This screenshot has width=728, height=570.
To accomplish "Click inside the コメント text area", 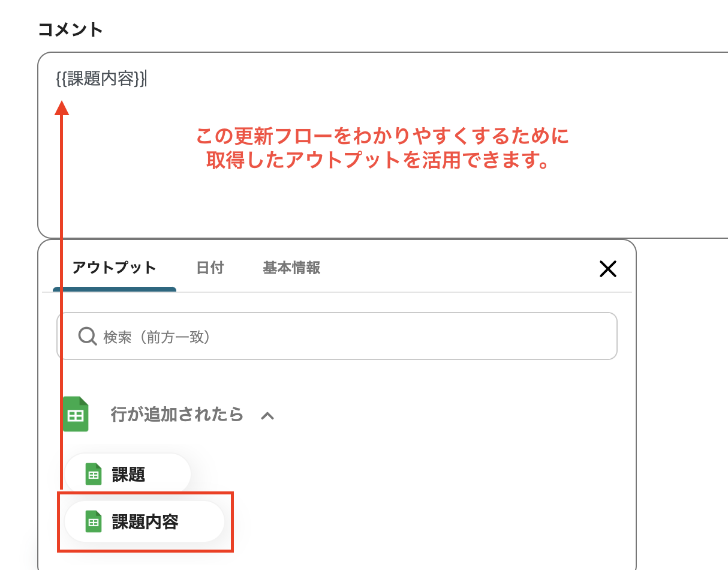I will click(x=384, y=145).
